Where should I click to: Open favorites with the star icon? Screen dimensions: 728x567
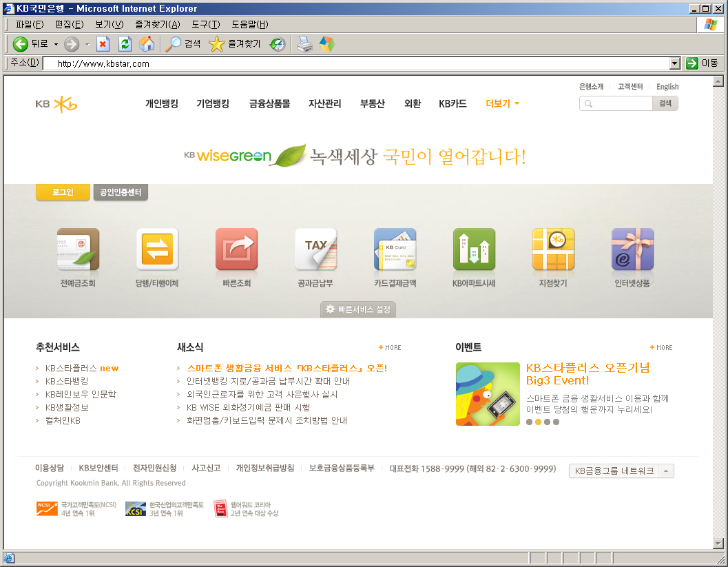tap(216, 44)
